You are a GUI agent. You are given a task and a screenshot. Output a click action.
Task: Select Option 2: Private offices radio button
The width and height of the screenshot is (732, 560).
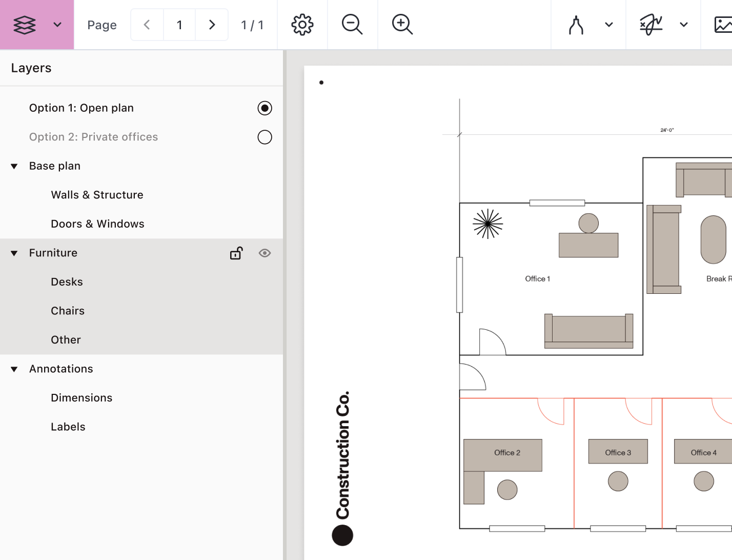(x=265, y=137)
